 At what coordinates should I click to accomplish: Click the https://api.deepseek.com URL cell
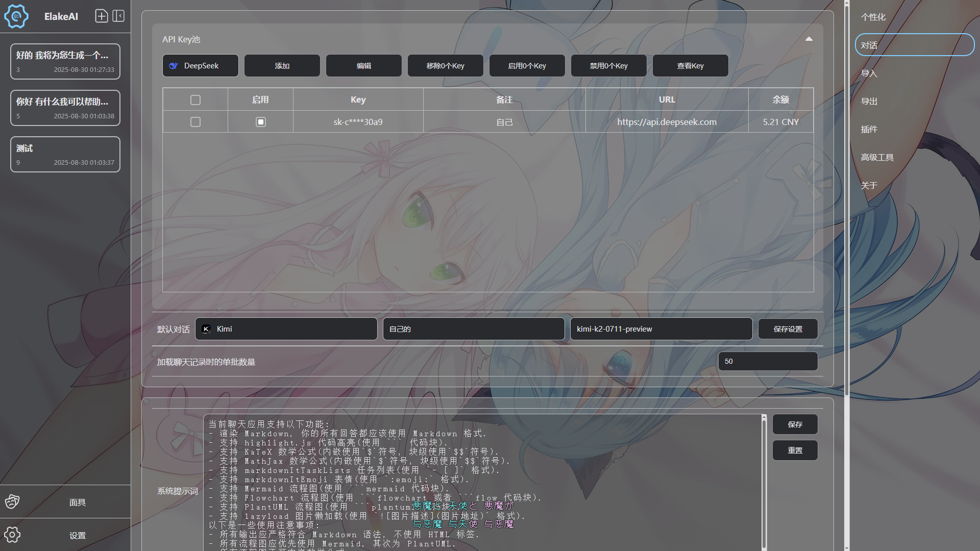(667, 122)
